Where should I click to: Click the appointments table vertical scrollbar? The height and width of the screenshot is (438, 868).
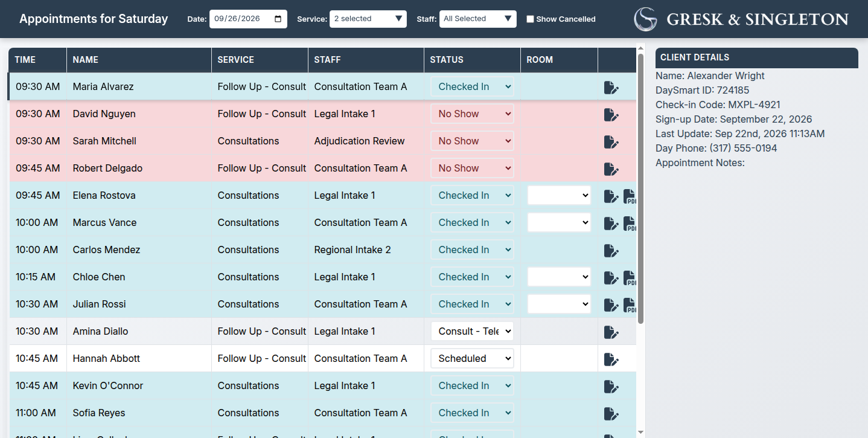641,188
